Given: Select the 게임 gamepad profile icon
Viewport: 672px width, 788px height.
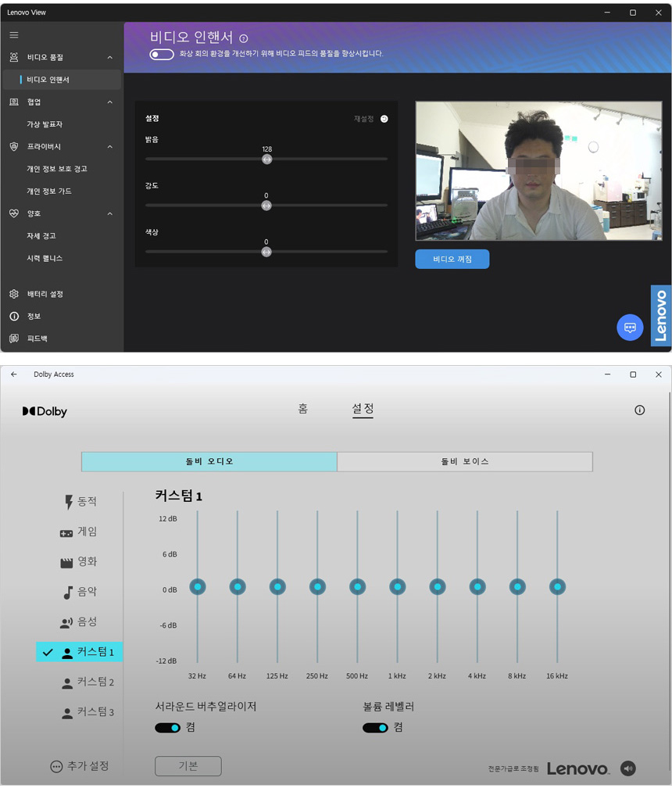Looking at the screenshot, I should pyautogui.click(x=66, y=533).
